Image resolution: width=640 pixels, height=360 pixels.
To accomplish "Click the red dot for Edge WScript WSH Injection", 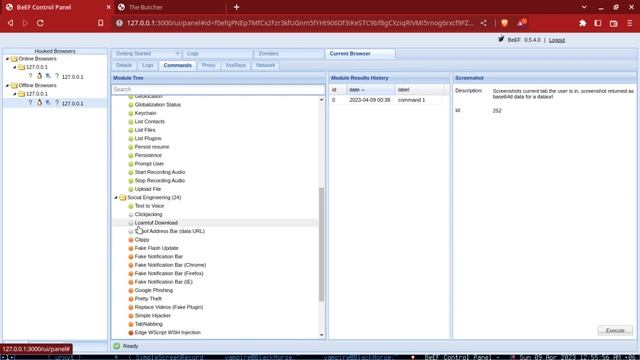I will coord(131,333).
